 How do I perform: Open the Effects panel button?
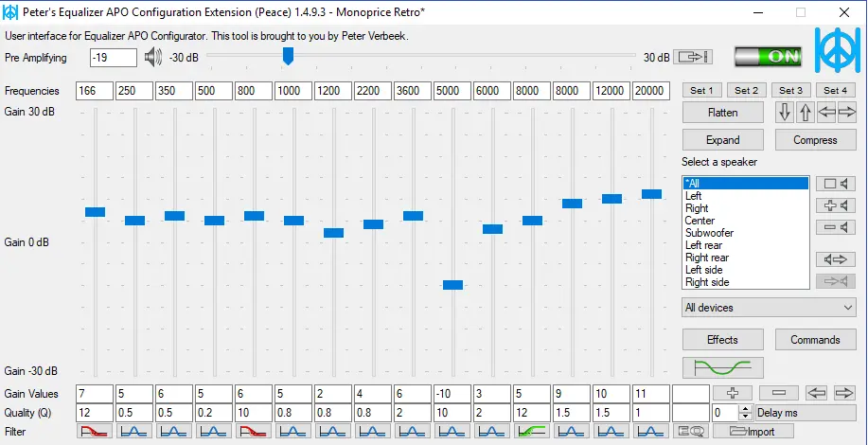722,340
